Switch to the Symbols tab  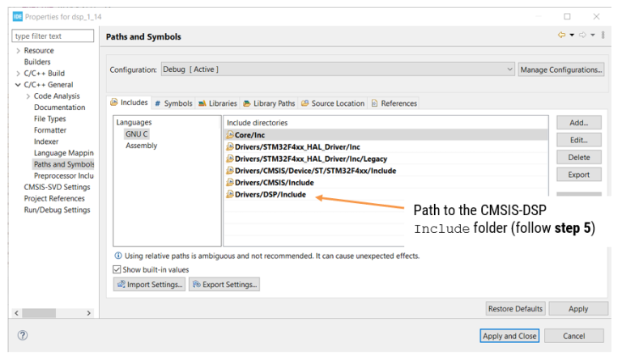173,104
